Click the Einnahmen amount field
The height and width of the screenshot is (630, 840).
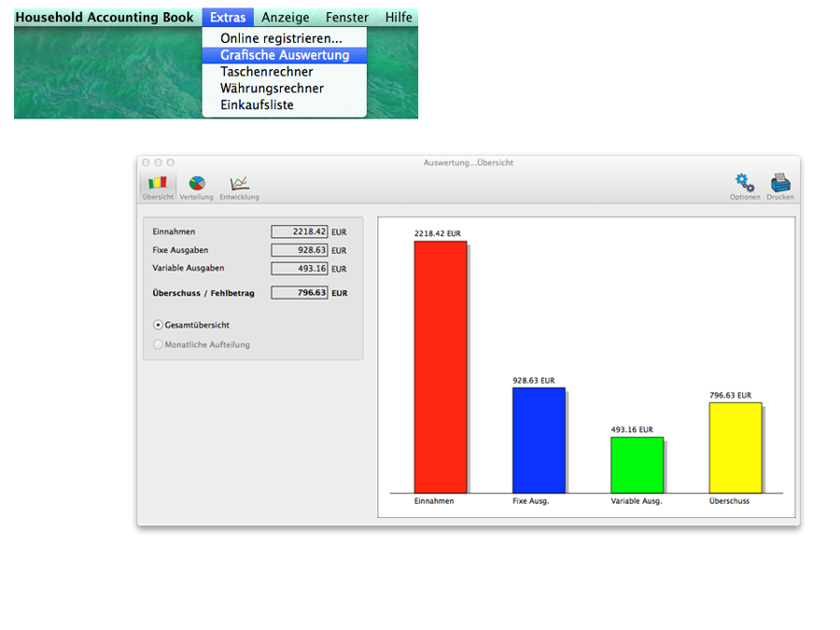coord(299,231)
